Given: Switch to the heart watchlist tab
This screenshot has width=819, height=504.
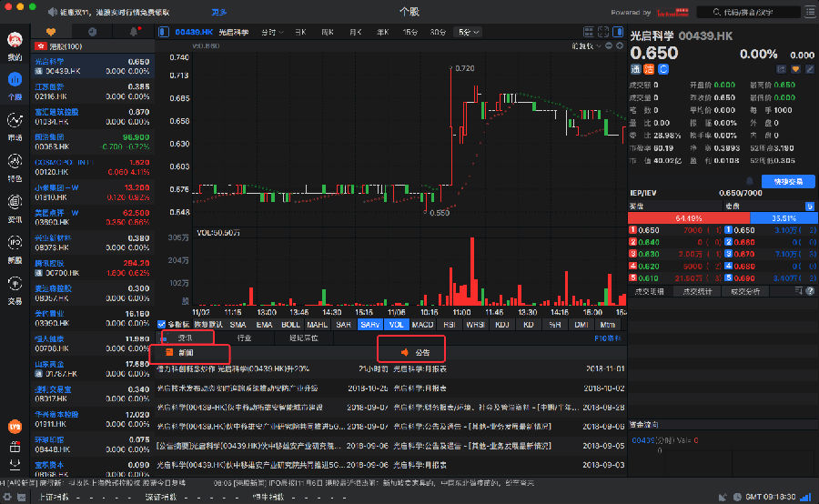Looking at the screenshot, I should click(x=51, y=32).
